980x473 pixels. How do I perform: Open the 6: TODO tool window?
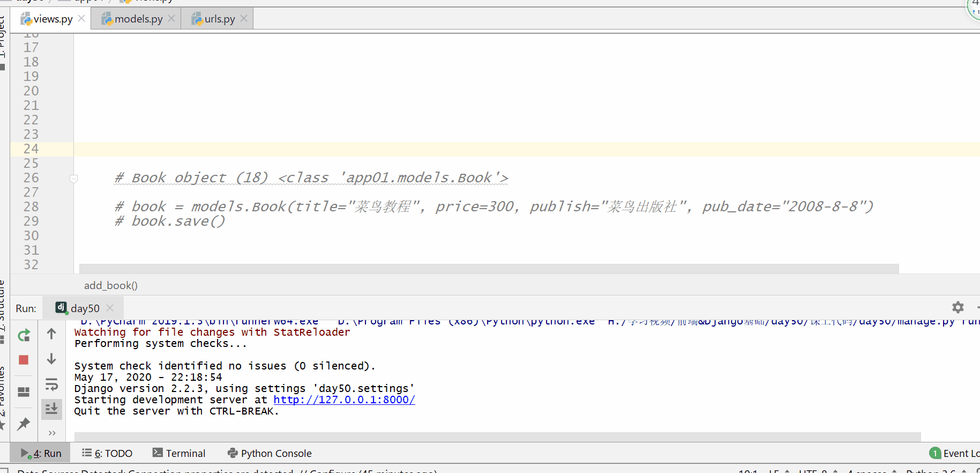(x=107, y=453)
